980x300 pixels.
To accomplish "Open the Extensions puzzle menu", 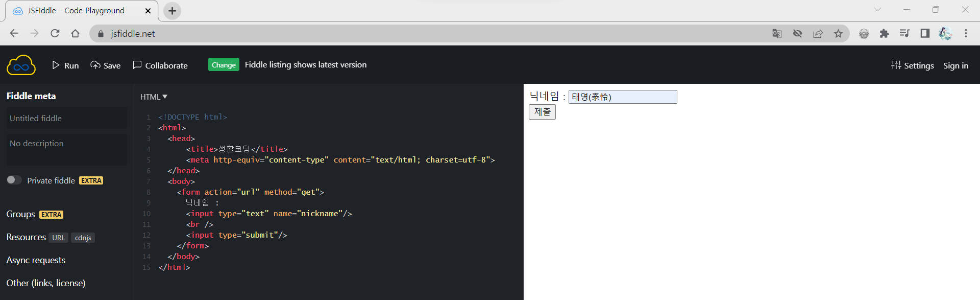I will 884,33.
